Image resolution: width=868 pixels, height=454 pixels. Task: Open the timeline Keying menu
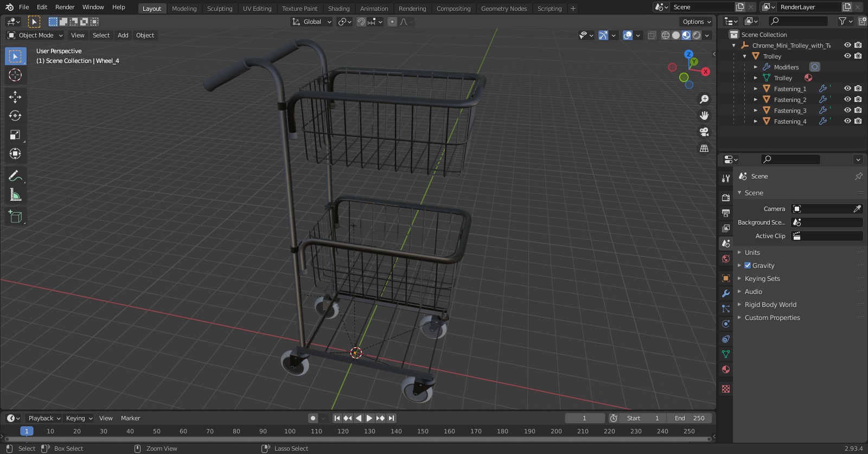pyautogui.click(x=79, y=418)
